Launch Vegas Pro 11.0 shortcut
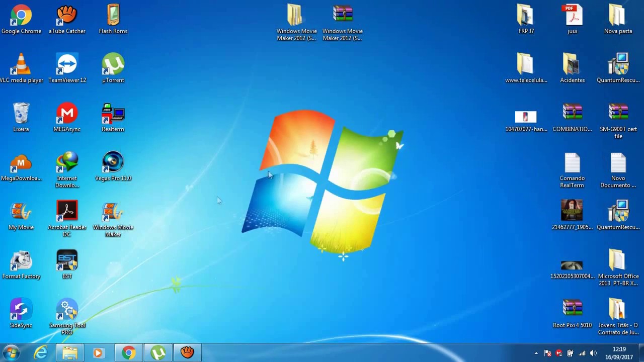Viewport: 644px width, 362px height. [113, 166]
